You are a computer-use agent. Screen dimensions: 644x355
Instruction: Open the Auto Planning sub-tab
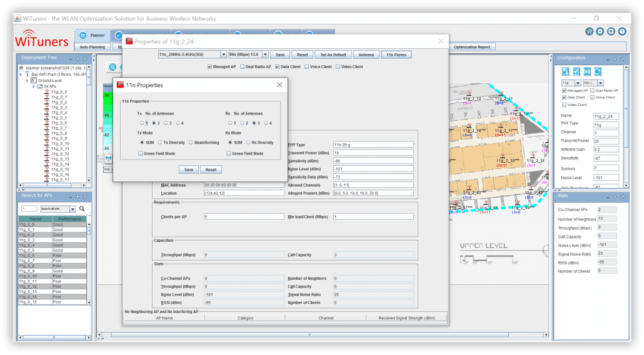tap(93, 47)
